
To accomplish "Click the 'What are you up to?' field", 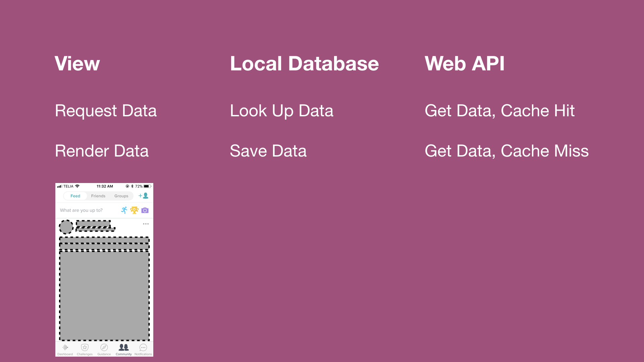I will coord(82,210).
